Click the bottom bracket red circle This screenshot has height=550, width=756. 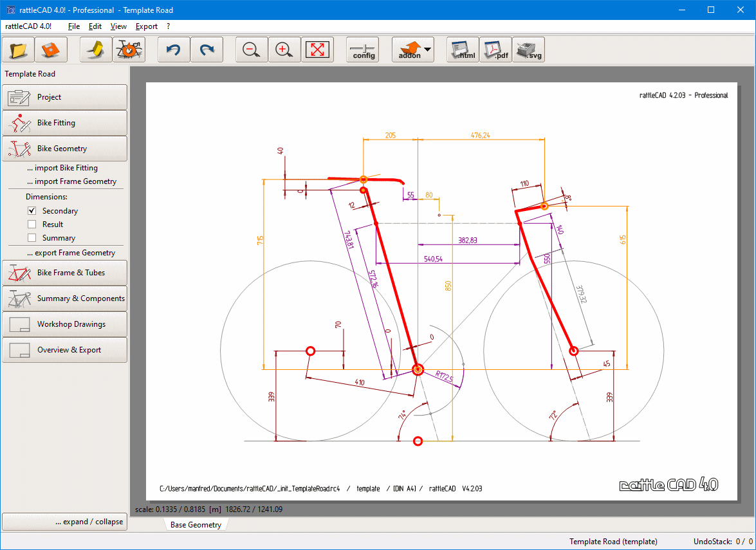coord(418,370)
